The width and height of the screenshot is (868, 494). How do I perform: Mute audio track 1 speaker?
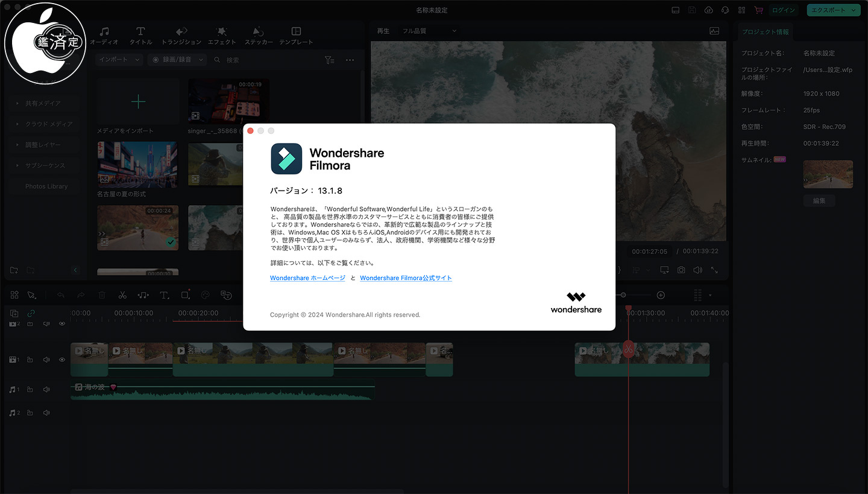pyautogui.click(x=46, y=390)
